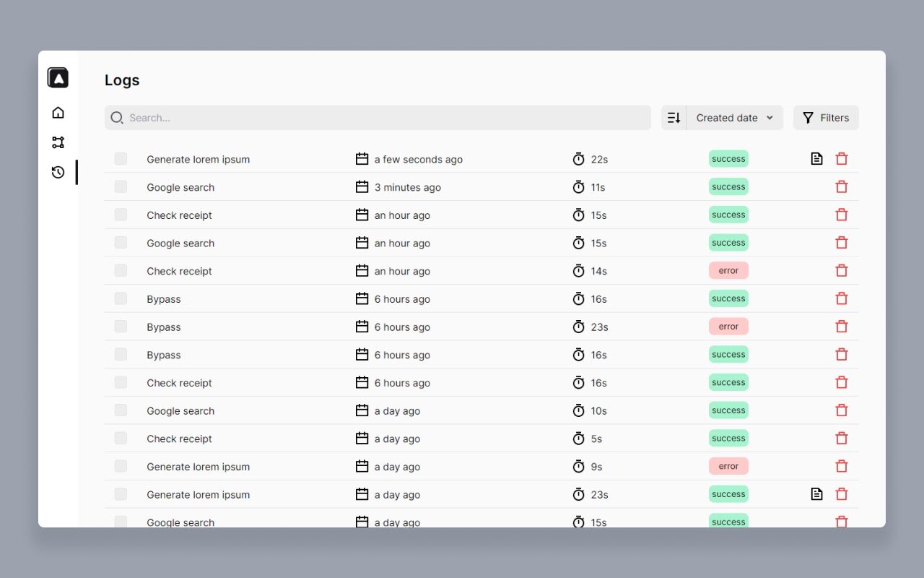924x578 pixels.
Task: Delete the Google search log from 3 minutes ago
Action: (841, 187)
